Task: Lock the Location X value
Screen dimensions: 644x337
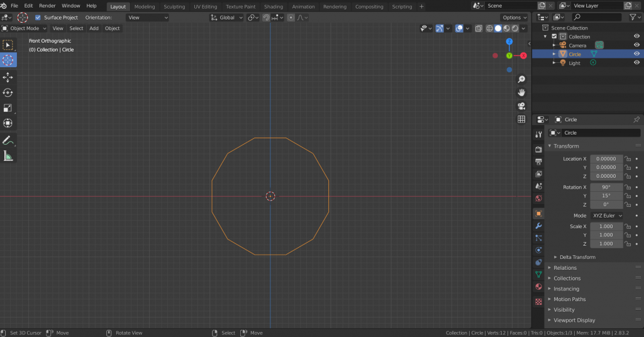Action: (x=628, y=159)
